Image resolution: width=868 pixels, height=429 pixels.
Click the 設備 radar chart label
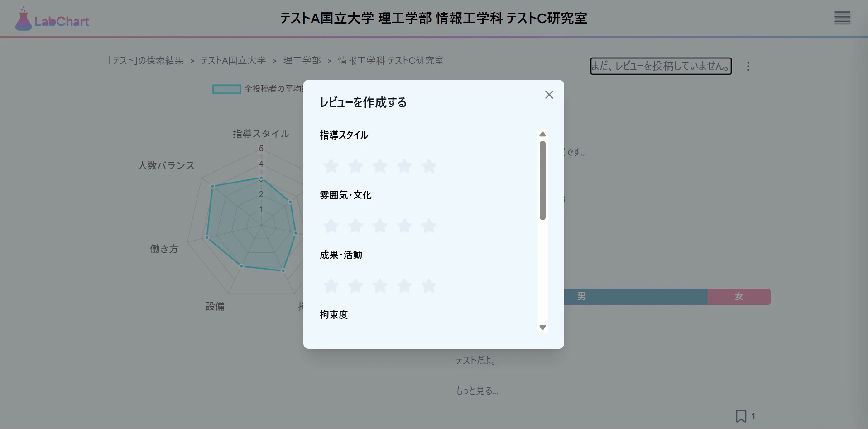pyautogui.click(x=215, y=306)
